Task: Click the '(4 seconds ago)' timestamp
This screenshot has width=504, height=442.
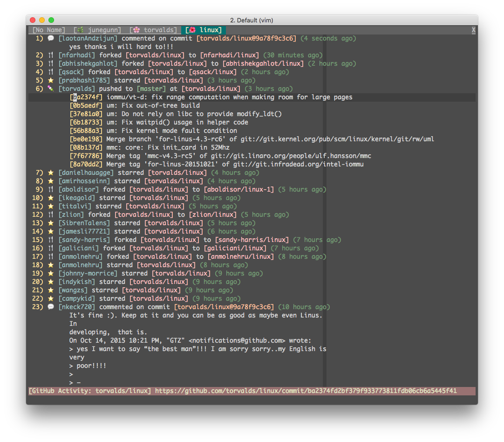Action: [328, 38]
